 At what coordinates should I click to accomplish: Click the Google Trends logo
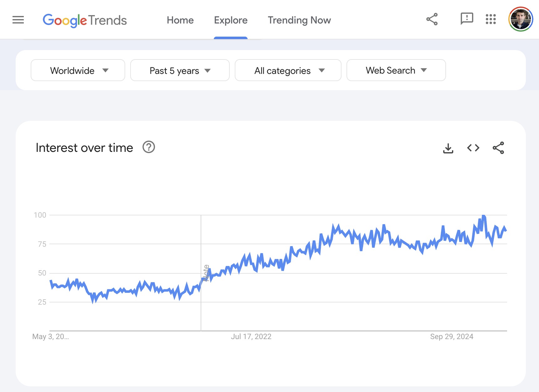tap(85, 20)
